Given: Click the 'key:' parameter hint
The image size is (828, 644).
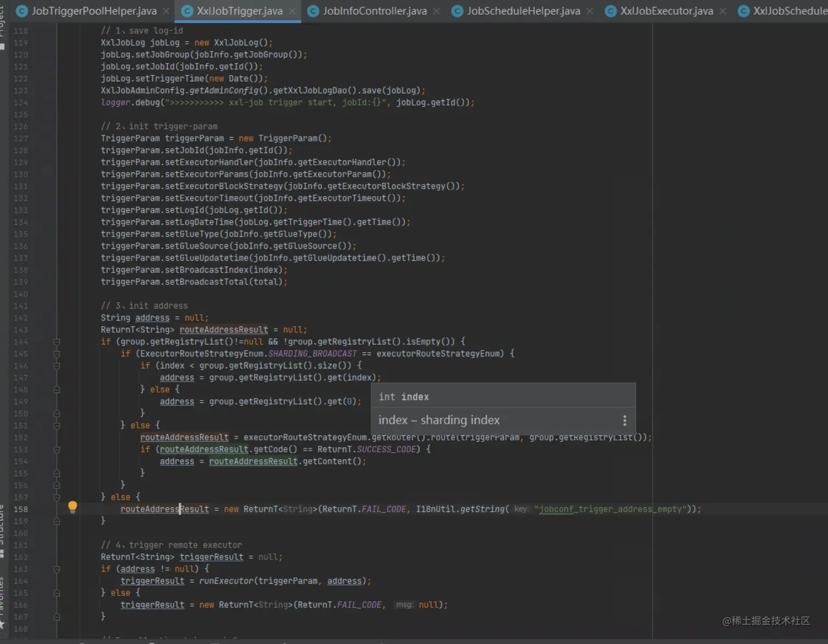Looking at the screenshot, I should [x=521, y=509].
